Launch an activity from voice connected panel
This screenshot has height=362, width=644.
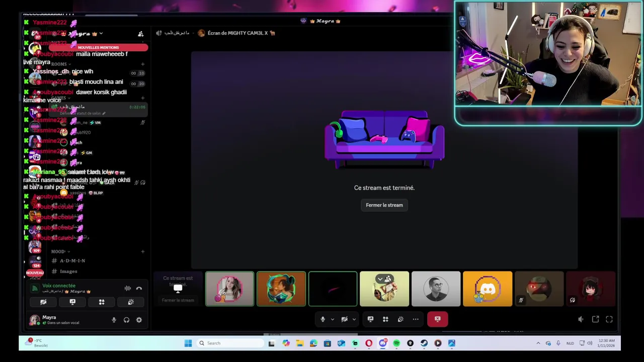(102, 302)
